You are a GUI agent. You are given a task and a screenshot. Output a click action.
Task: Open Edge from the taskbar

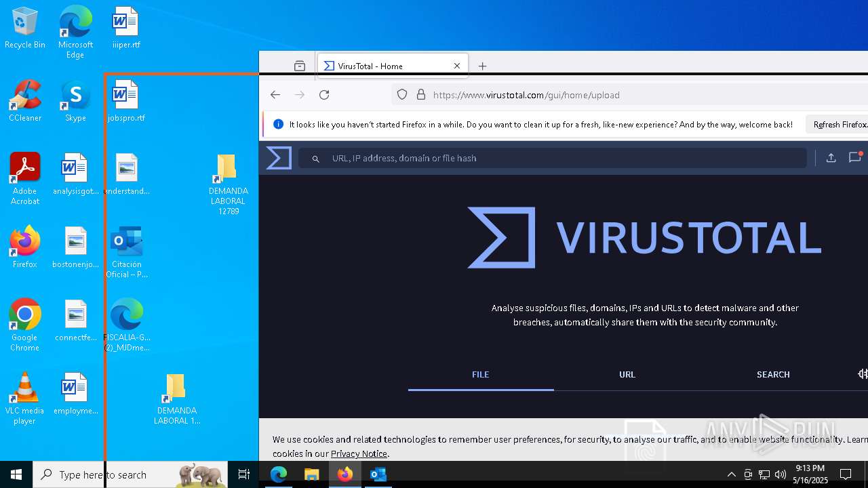pos(279,474)
